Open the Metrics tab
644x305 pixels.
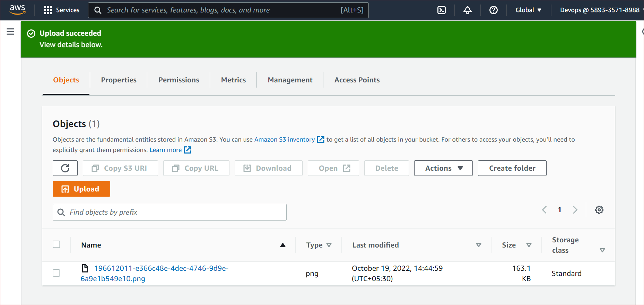point(234,80)
